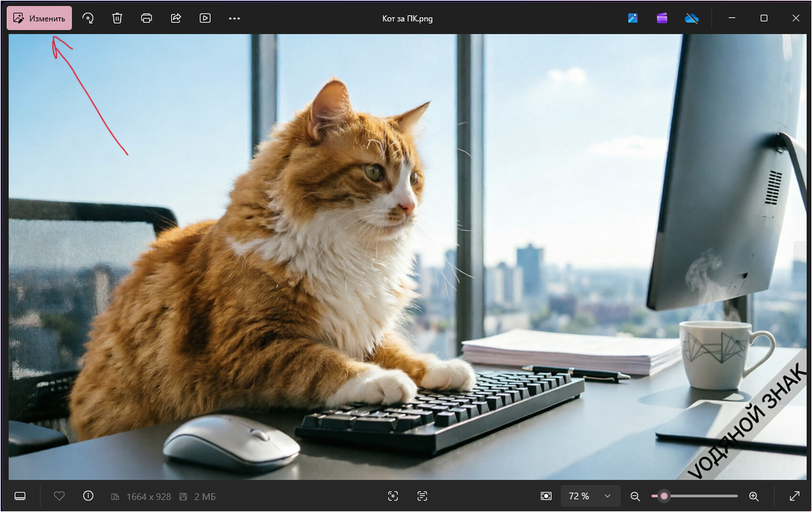Print the image via the printer icon
This screenshot has width=812, height=512.
tap(146, 18)
